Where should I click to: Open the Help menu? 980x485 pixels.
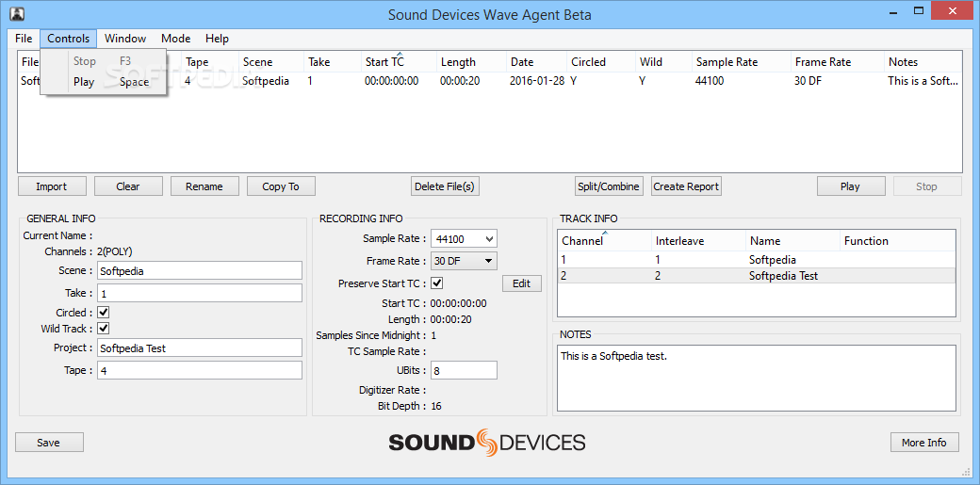[x=217, y=38]
